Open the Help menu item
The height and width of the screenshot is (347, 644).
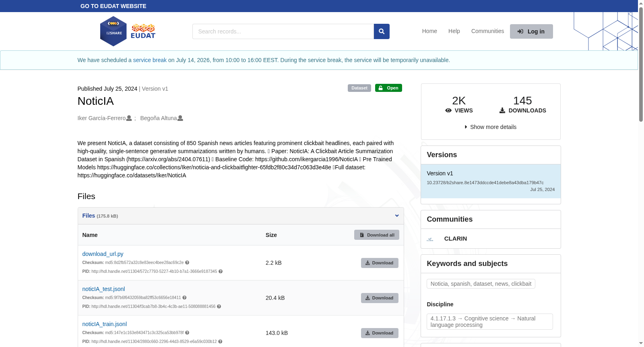click(x=454, y=31)
